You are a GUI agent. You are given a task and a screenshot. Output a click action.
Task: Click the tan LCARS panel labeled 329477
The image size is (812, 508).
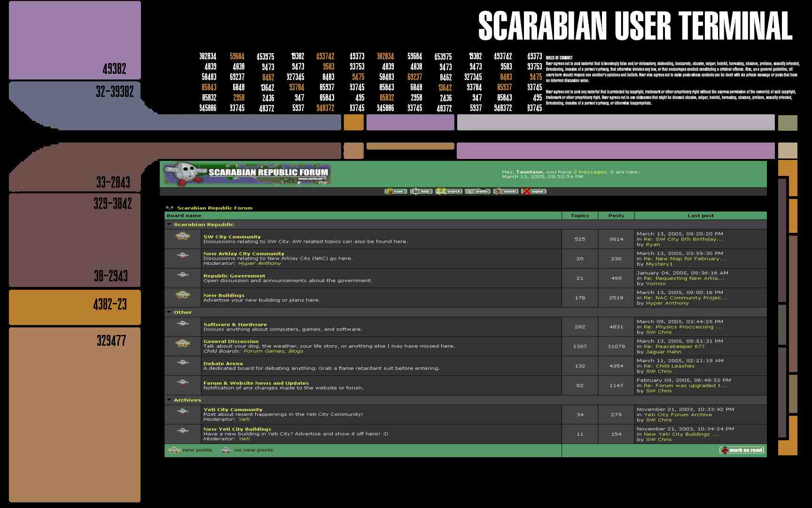(75, 415)
